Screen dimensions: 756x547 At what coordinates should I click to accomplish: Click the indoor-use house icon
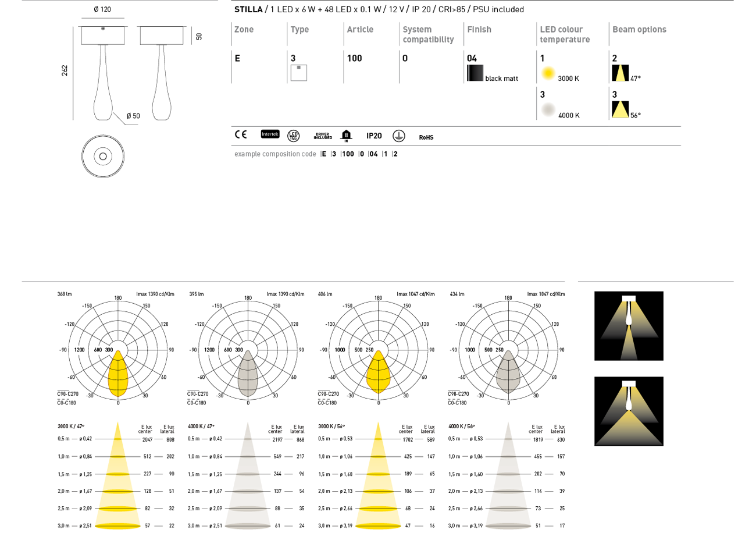coord(347,136)
